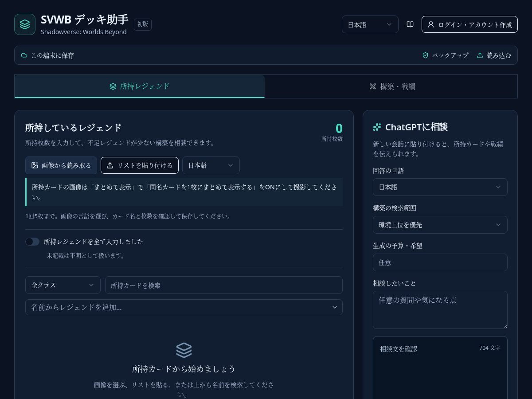Click the upload icon in リストを貼り付ける
532x399 pixels.
110,165
